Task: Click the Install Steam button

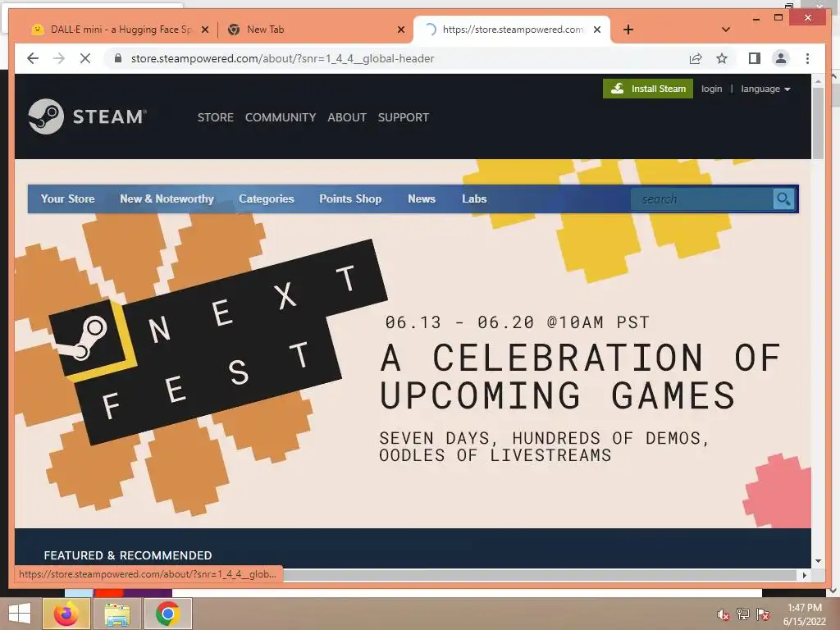Action: point(648,89)
